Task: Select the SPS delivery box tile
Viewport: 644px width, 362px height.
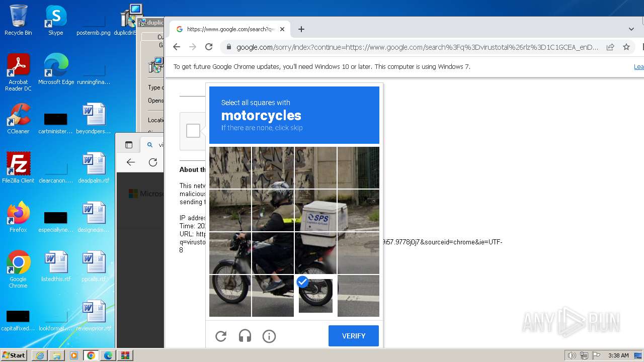Action: pos(315,210)
